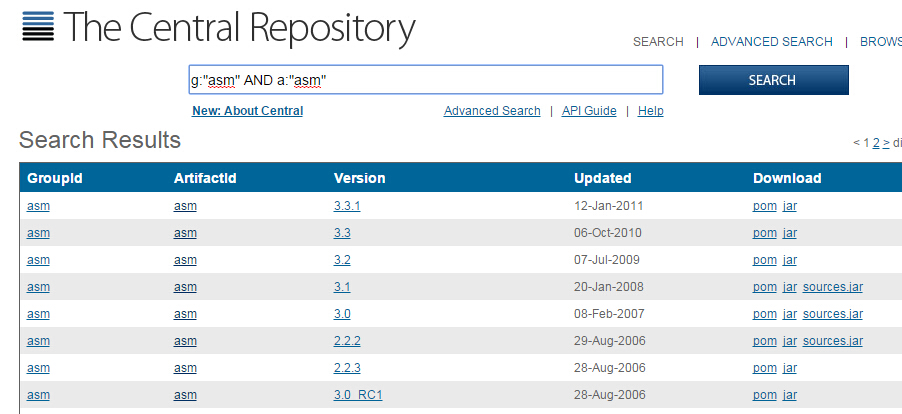Download the pom for version 3.3
Screen dimensions: 902x414
point(764,233)
